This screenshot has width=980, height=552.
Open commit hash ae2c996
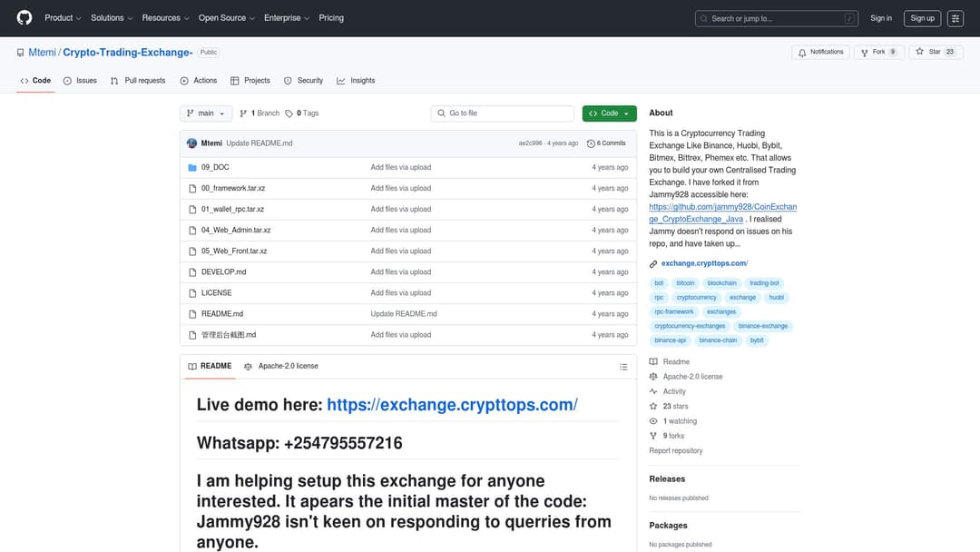530,143
